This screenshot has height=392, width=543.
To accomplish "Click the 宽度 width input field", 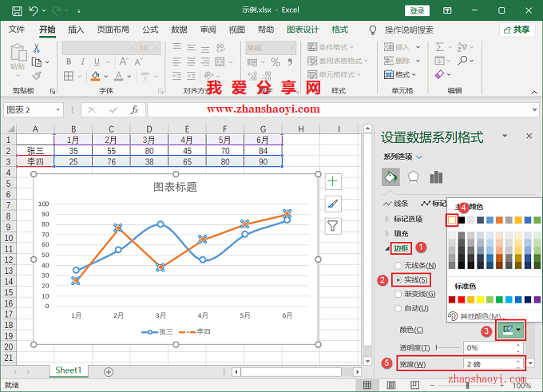I will [489, 364].
